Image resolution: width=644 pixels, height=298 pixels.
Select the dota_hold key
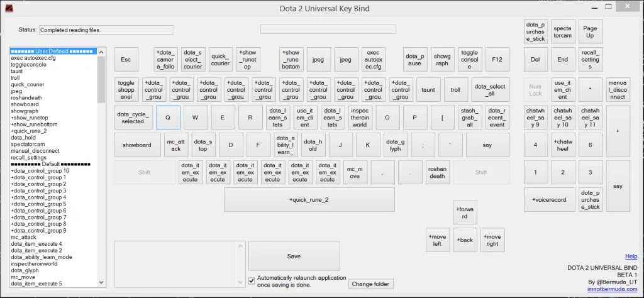(x=313, y=145)
